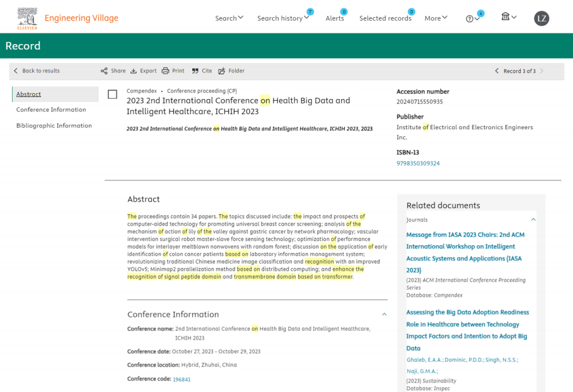The width and height of the screenshot is (573, 392).
Task: Expand the Search history menu
Action: coord(283,18)
